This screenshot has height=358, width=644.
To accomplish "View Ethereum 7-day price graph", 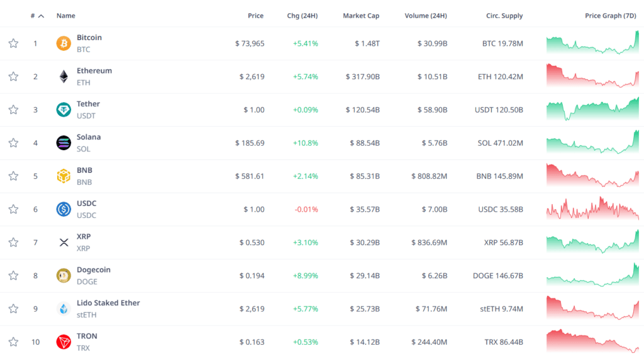I will click(592, 76).
